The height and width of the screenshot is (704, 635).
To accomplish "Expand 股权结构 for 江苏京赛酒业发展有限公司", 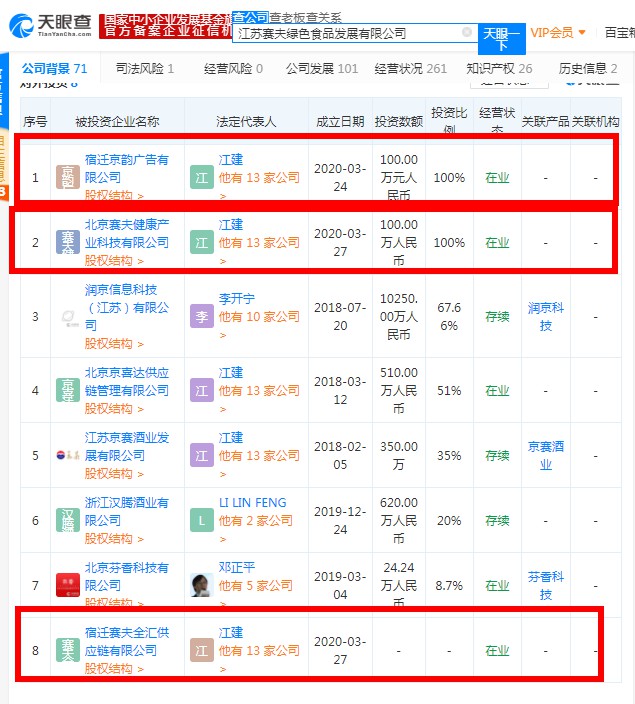I will (114, 474).
